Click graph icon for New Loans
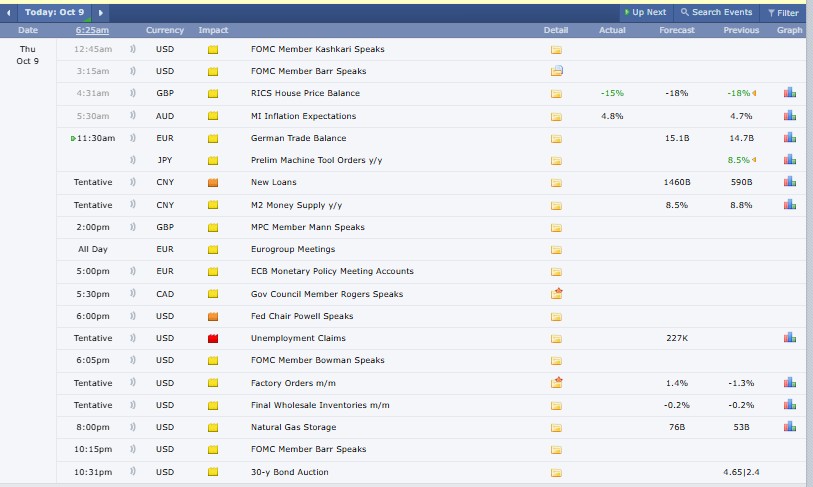This screenshot has height=487, width=813. 790,182
